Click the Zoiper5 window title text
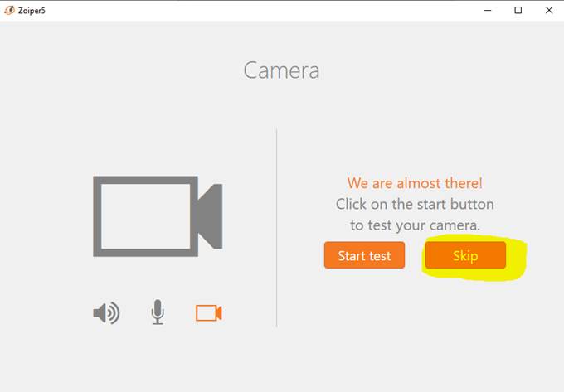 [x=32, y=11]
